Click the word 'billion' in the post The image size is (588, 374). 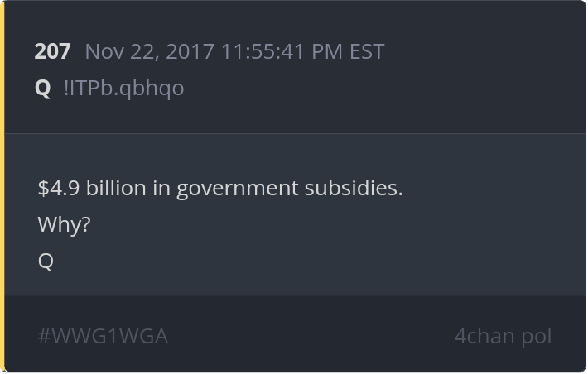pos(116,188)
